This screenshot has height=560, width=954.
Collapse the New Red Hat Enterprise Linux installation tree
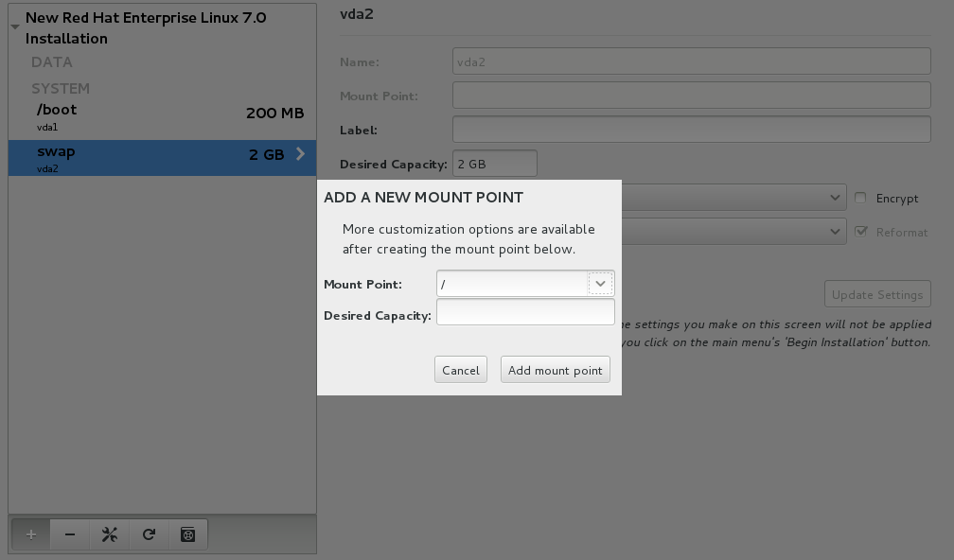(x=15, y=27)
